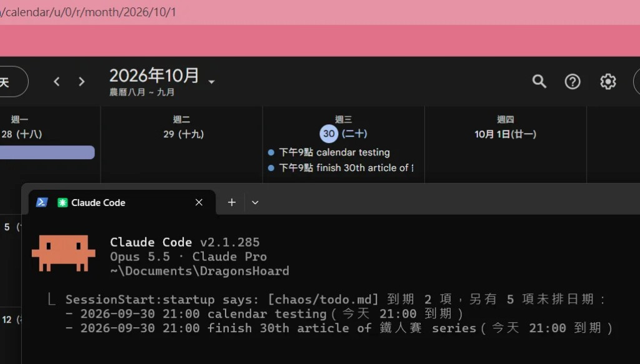Viewport: 640px width, 364px height.
Task: Open the calendar search
Action: click(539, 82)
